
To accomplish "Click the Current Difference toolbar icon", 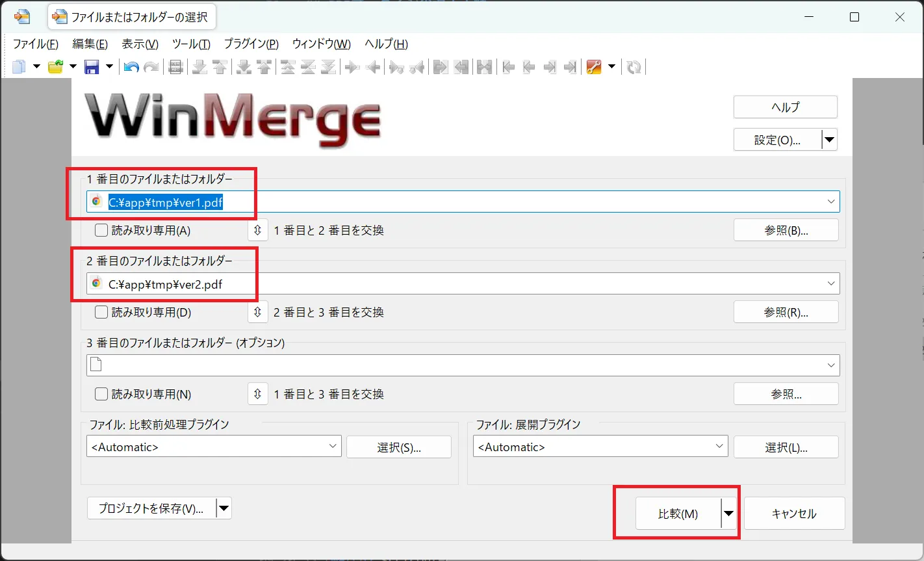I will [308, 66].
